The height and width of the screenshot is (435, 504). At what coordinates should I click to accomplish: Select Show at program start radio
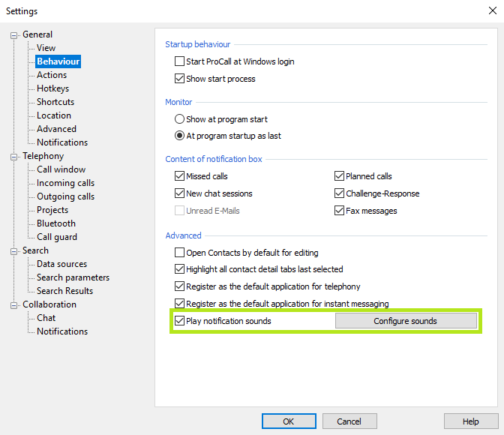tap(179, 119)
